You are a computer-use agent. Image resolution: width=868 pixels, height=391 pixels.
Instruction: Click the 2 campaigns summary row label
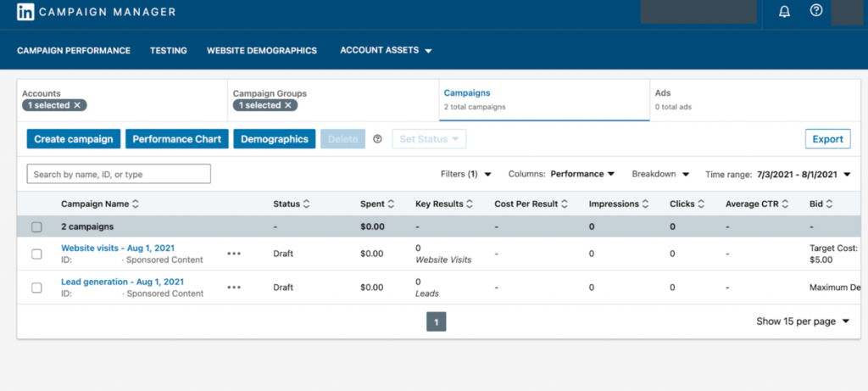click(x=87, y=226)
